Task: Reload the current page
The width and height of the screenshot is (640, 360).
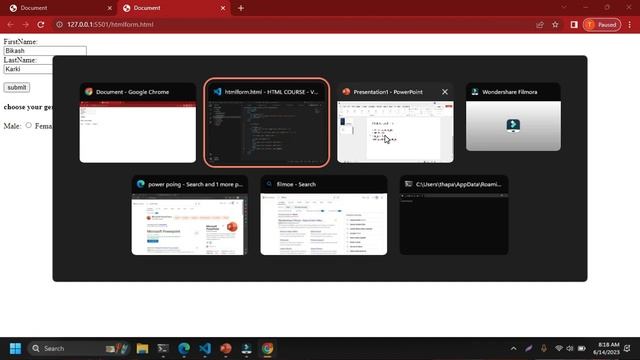Action: coord(41,24)
